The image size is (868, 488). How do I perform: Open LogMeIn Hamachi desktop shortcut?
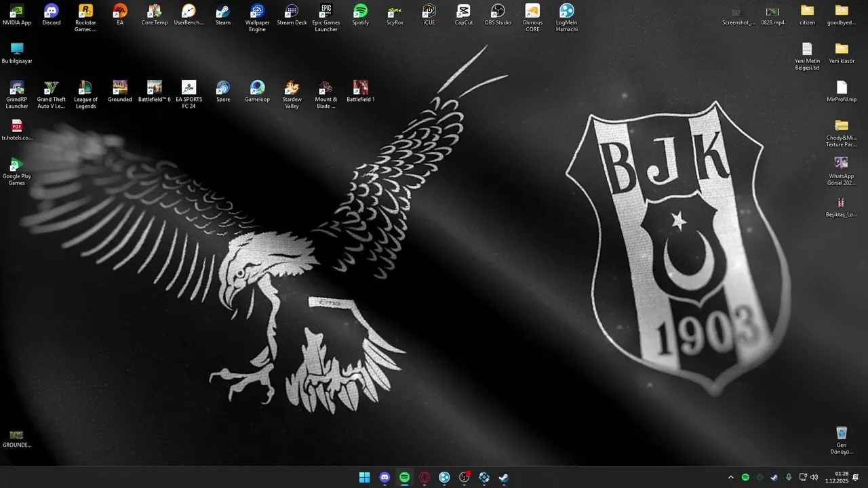[x=567, y=18]
